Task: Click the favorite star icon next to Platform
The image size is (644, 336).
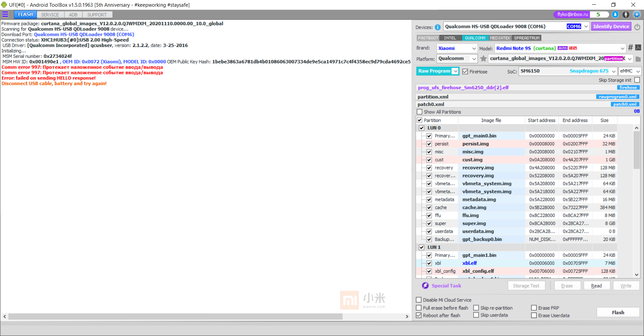Action: tap(483, 59)
